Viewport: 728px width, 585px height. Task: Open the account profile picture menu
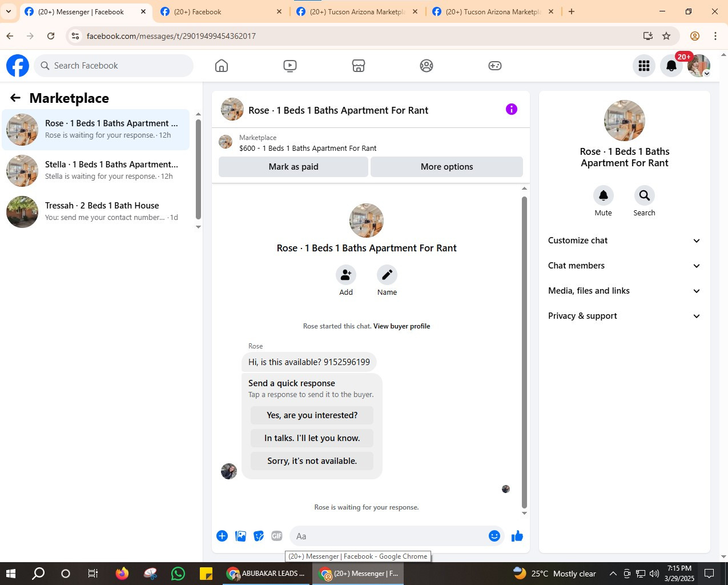[x=699, y=66]
